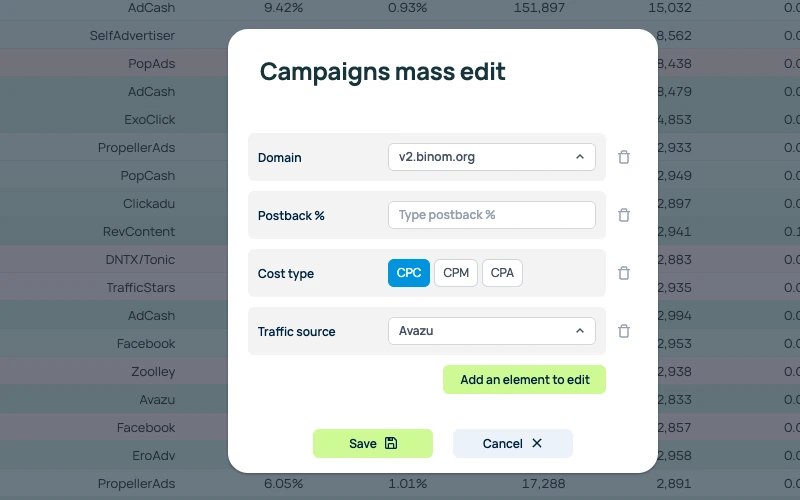
Task: Click trash icon next to Cost type
Action: point(623,273)
